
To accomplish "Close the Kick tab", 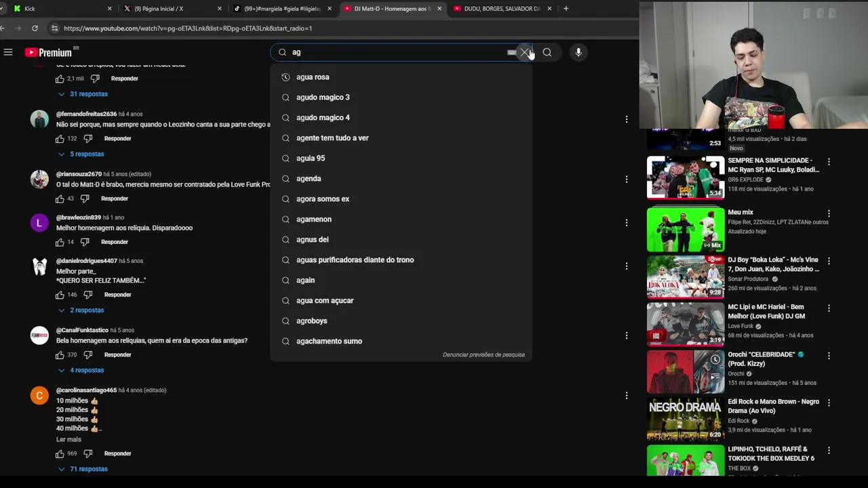I will (x=110, y=9).
